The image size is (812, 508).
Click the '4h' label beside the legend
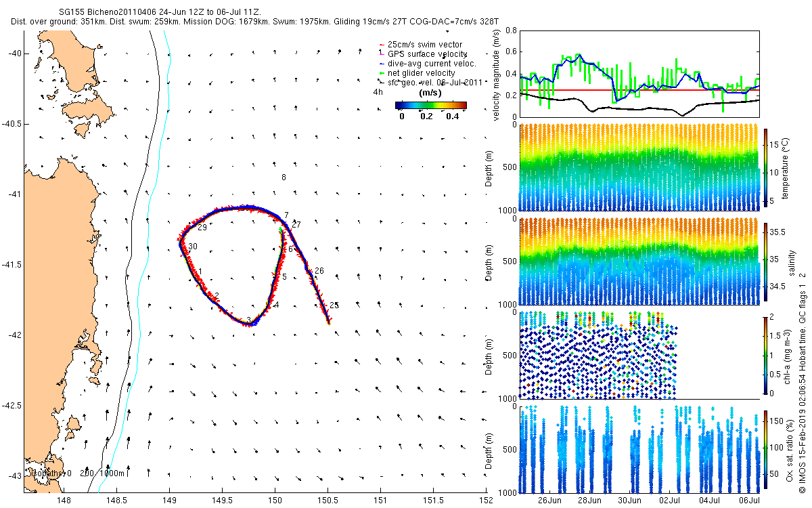pos(378,91)
